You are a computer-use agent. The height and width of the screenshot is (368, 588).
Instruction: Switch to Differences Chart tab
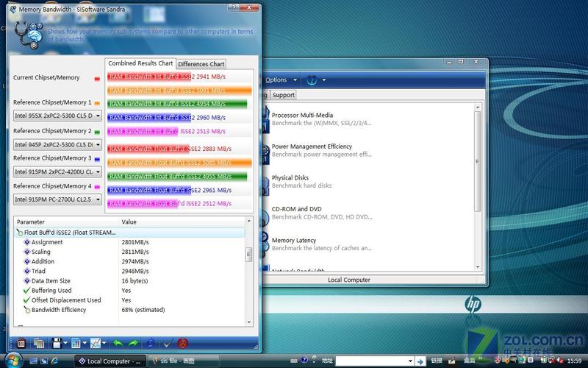pyautogui.click(x=201, y=64)
